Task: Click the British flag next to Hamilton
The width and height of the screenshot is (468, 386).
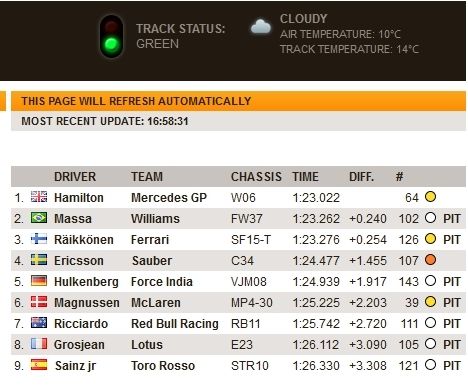Action: (x=39, y=197)
